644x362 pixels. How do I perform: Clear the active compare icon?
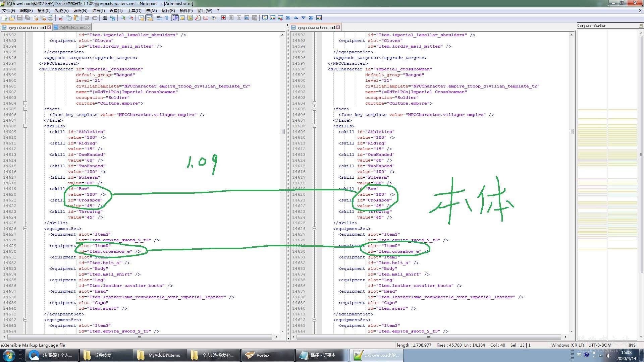pos(280,18)
